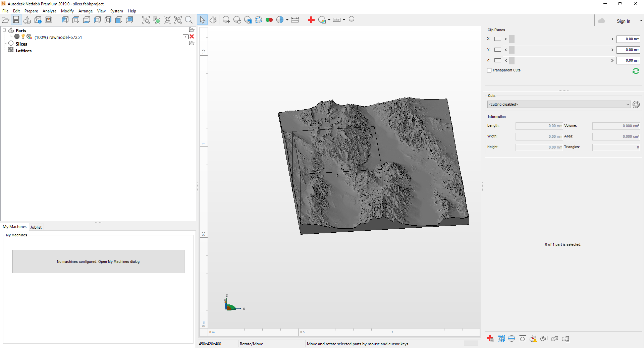The height and width of the screenshot is (348, 644).
Task: Choose the select surfaces tool
Action: (x=213, y=20)
